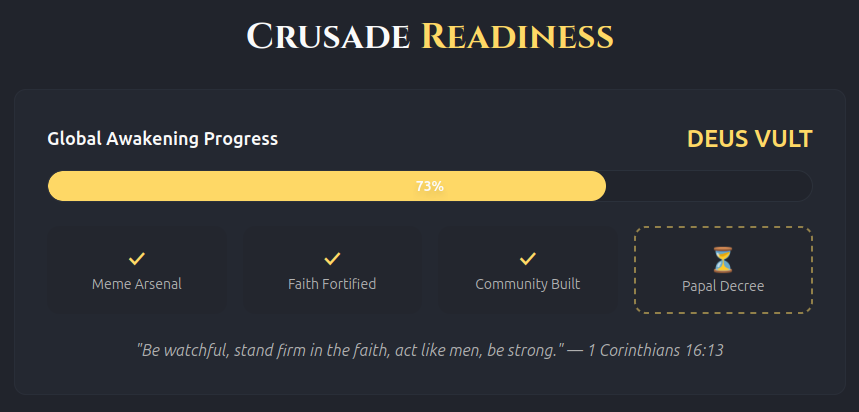Select the Faith Fortified label text
Screen dimensions: 859x412
click(x=332, y=284)
